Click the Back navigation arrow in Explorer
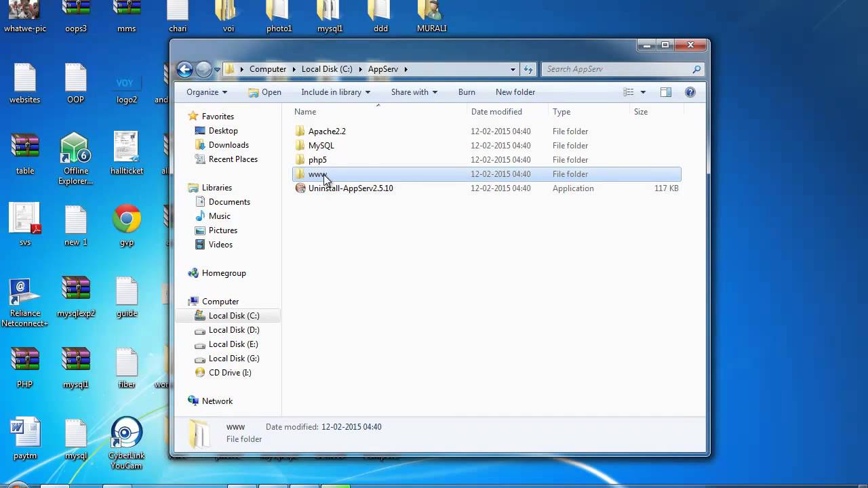This screenshot has width=868, height=488. pyautogui.click(x=184, y=69)
